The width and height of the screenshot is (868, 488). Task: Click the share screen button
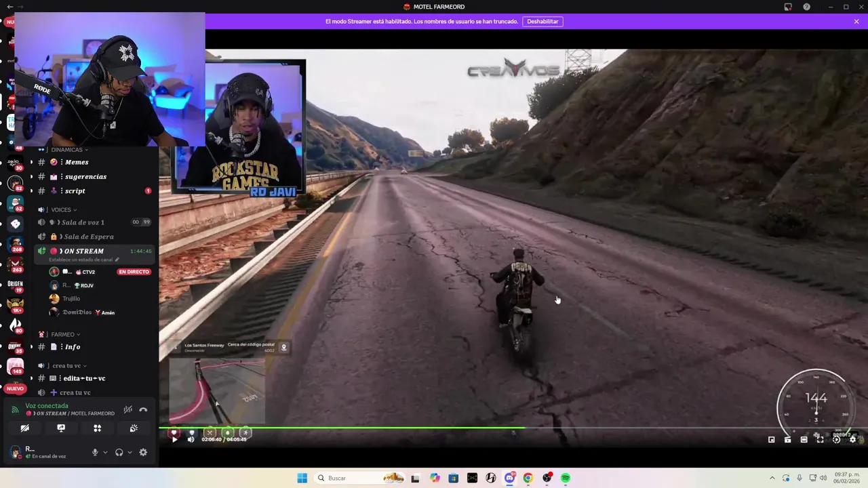coord(61,428)
